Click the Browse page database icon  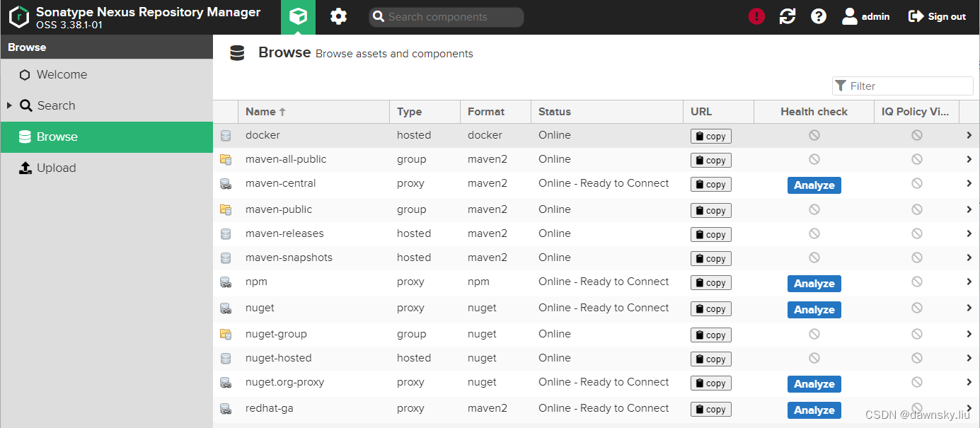[x=237, y=53]
